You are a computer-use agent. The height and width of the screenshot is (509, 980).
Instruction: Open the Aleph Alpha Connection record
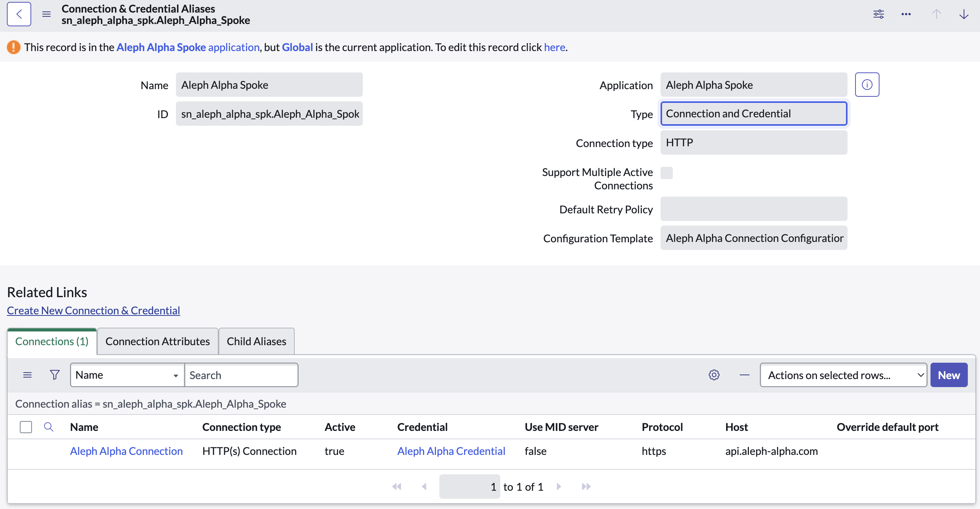point(126,451)
